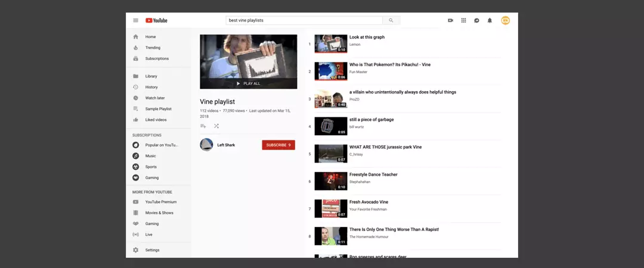This screenshot has height=268, width=644.
Task: Open the messages icon in header
Action: tap(476, 20)
